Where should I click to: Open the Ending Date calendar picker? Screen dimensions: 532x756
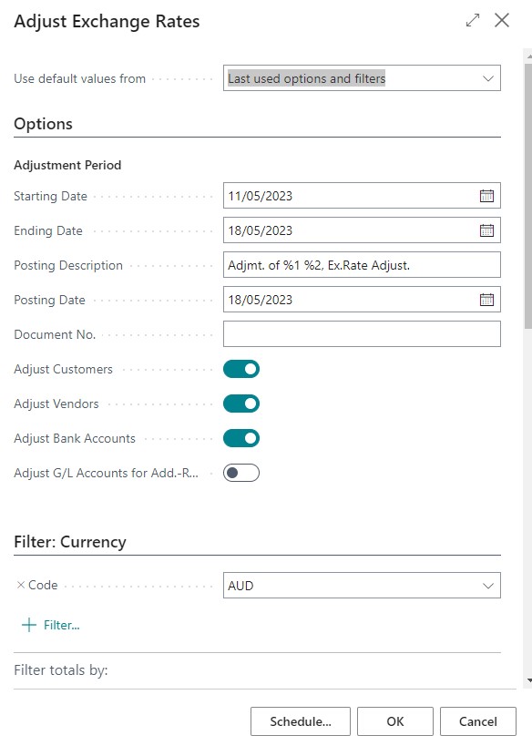[x=486, y=230]
